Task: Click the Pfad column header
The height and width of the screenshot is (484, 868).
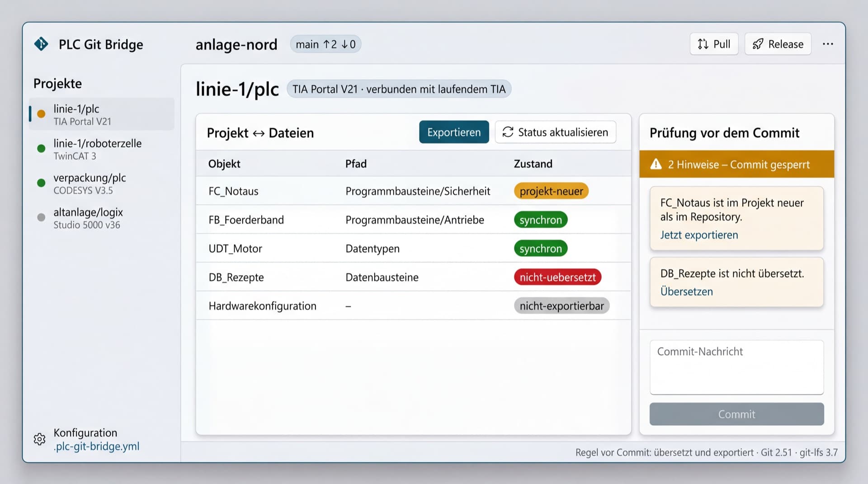Action: click(x=356, y=164)
